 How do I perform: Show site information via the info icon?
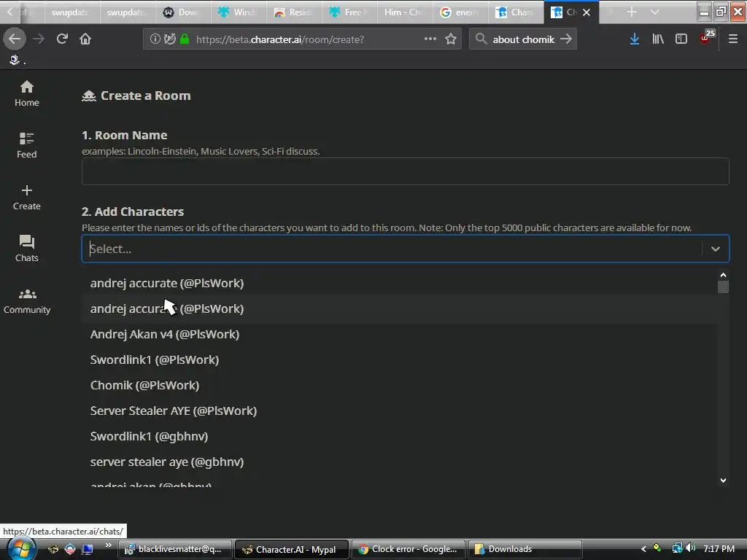point(155,39)
